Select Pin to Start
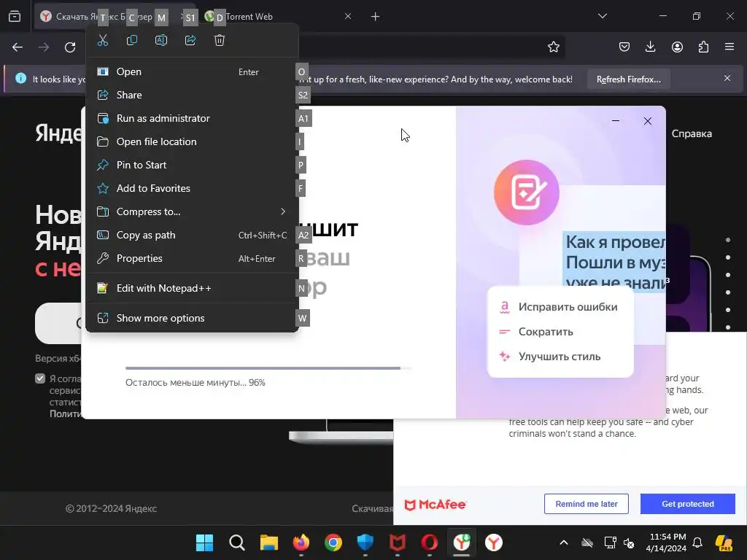Image resolution: width=747 pixels, height=560 pixels. click(x=192, y=166)
